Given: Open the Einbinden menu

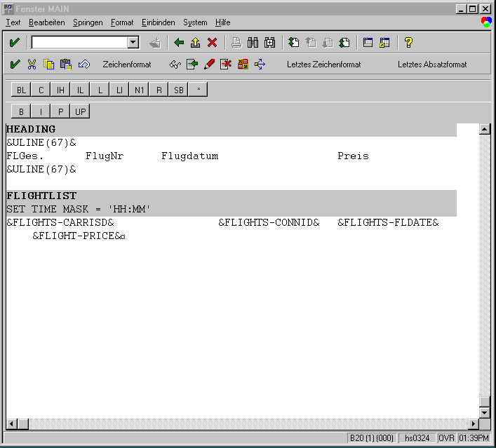Looking at the screenshot, I should [158, 22].
